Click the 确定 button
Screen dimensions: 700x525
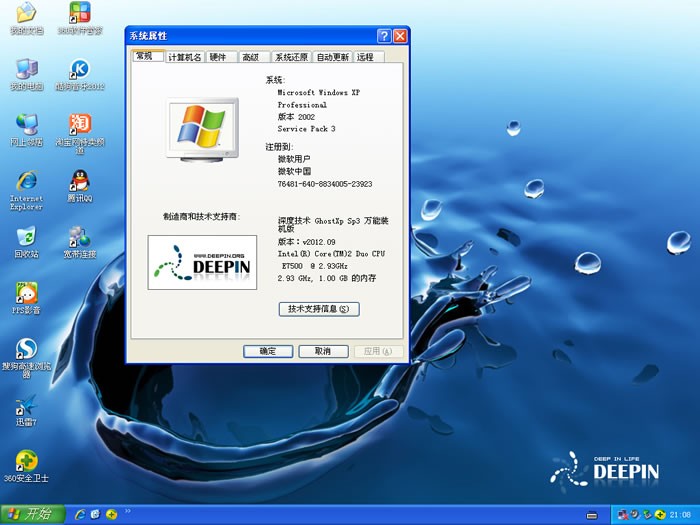[268, 351]
